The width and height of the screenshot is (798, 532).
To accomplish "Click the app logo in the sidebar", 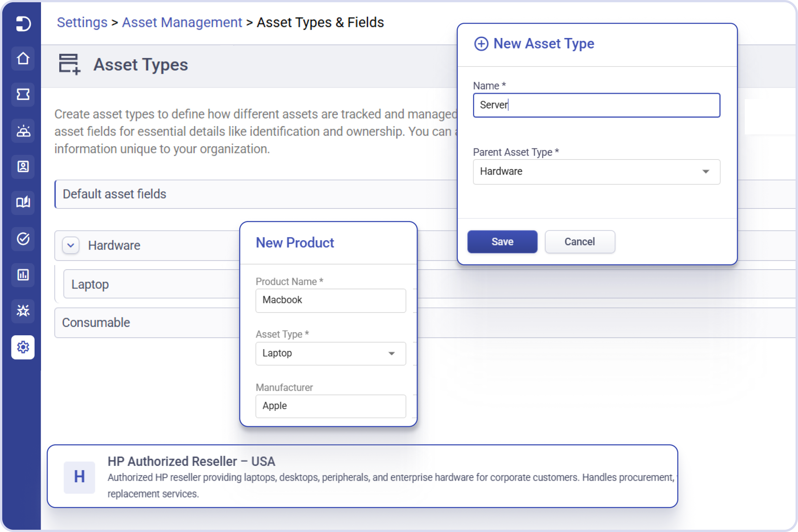I will pyautogui.click(x=23, y=24).
